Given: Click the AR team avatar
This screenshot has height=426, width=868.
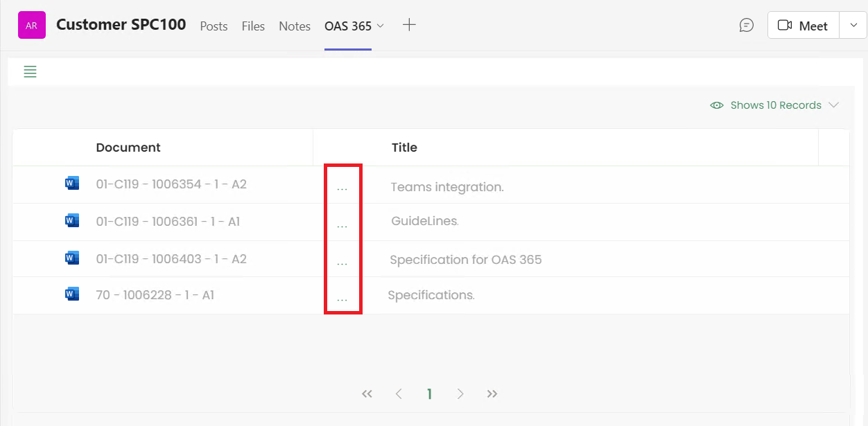Looking at the screenshot, I should (x=32, y=26).
